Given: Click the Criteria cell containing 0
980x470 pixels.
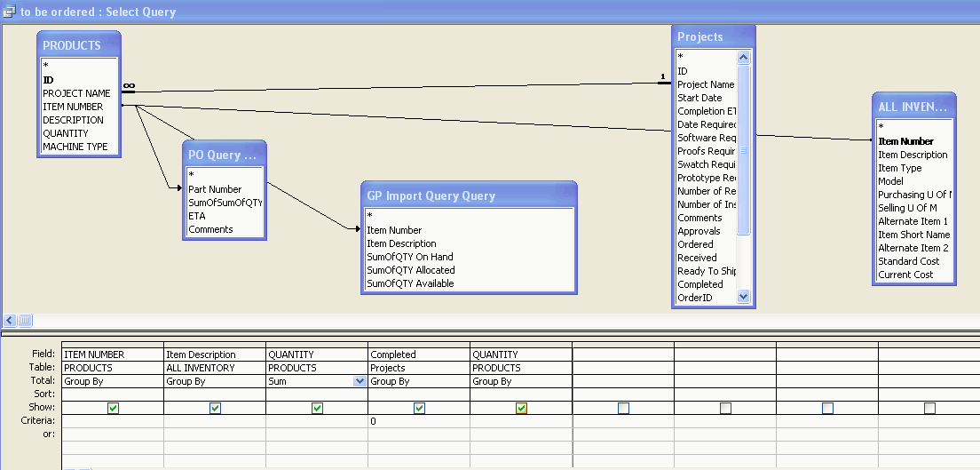Looking at the screenshot, I should [x=419, y=421].
